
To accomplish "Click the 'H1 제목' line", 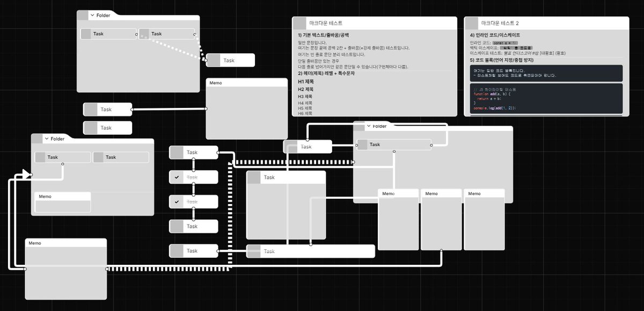I will 306,82.
